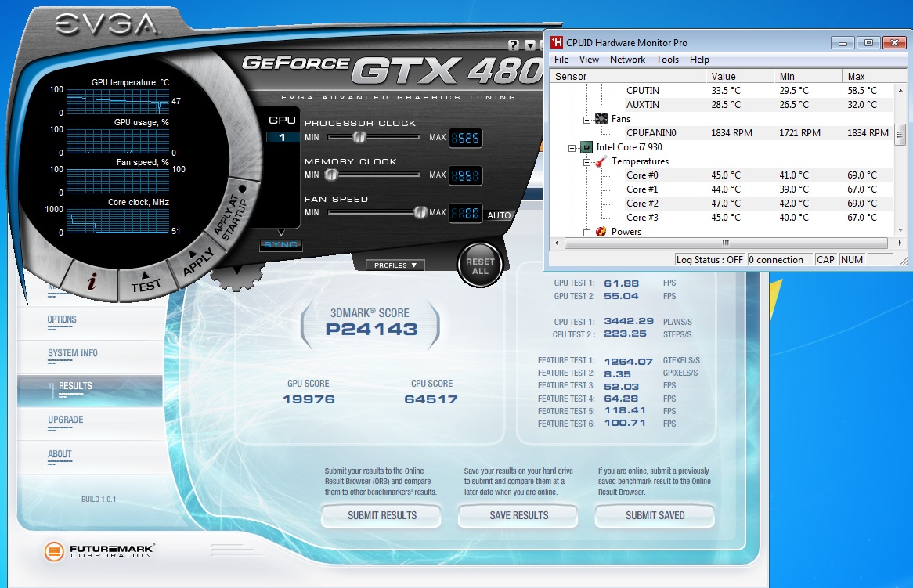The height and width of the screenshot is (588, 913).
Task: Click the SYNC button under GPU selector
Action: [280, 245]
